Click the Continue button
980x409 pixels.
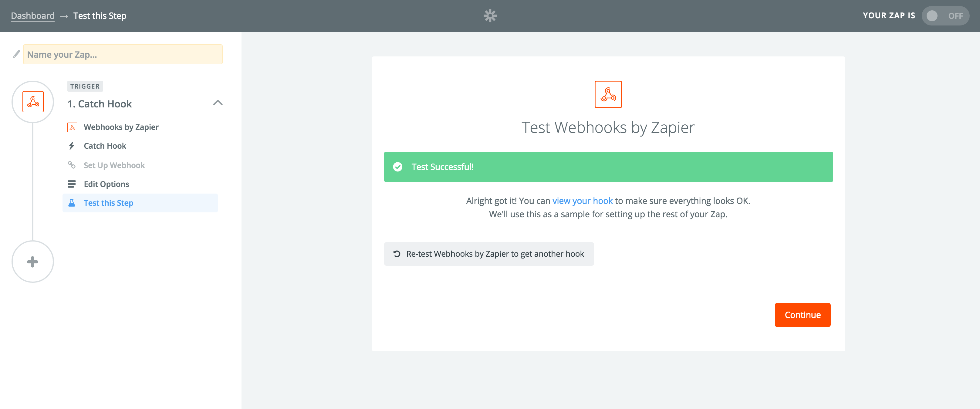(x=802, y=315)
